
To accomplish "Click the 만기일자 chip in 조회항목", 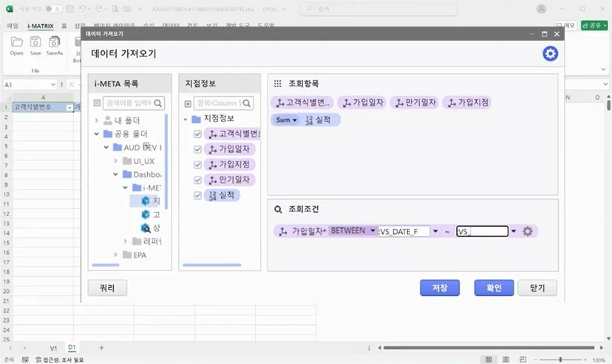I will 415,103.
